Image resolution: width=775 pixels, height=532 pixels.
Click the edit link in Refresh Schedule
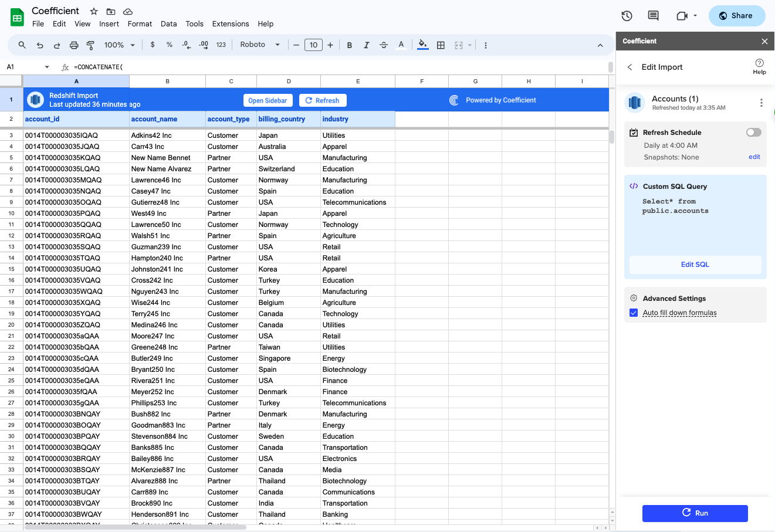click(x=754, y=157)
